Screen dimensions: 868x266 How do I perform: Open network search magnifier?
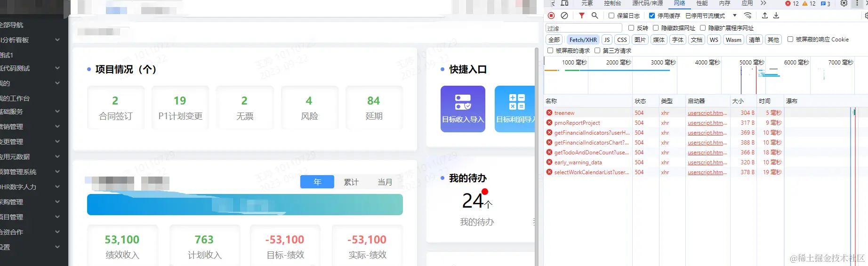click(595, 16)
